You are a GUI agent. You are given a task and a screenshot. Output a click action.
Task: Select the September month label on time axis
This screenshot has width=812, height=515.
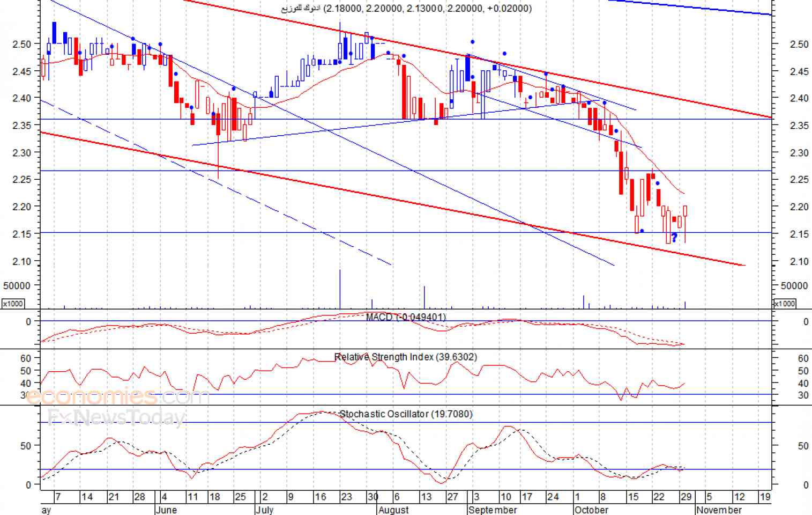tap(493, 510)
